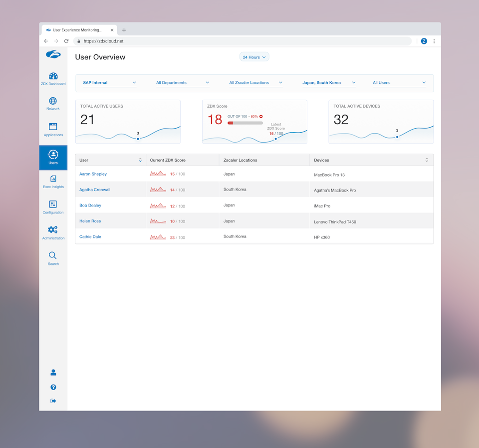Click the logout arrow icon
The image size is (479, 448).
point(53,401)
